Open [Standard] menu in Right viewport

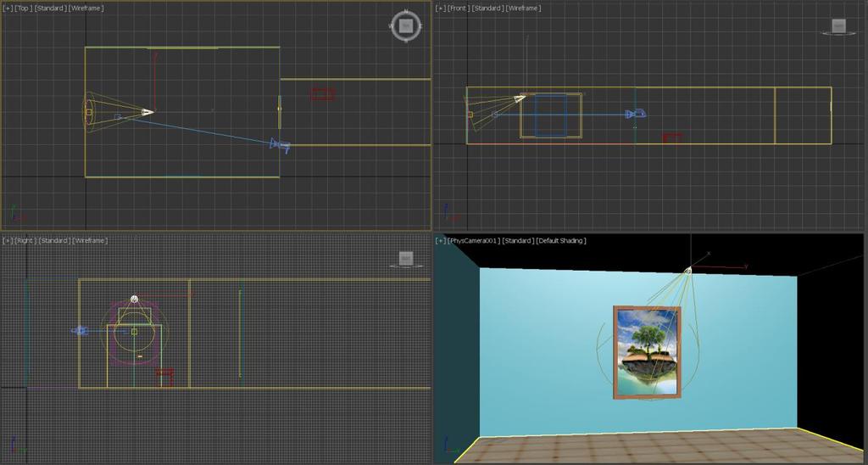[x=53, y=240]
